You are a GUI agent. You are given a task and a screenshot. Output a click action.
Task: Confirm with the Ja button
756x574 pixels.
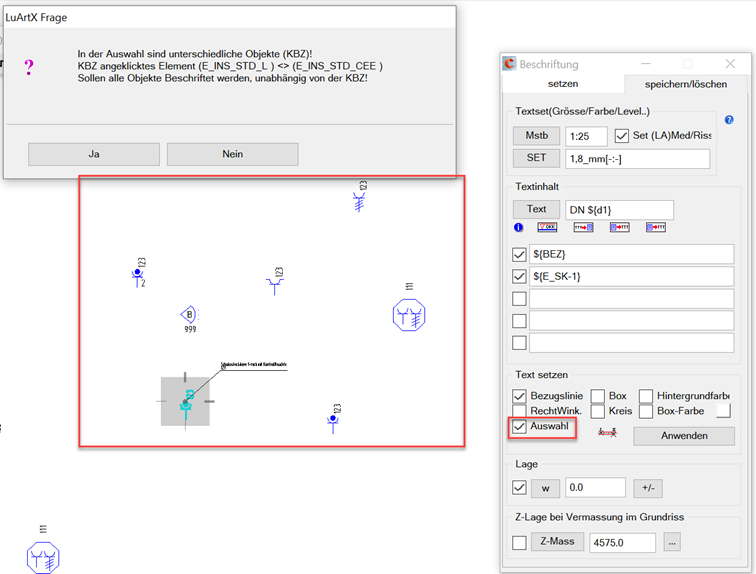[x=94, y=154]
